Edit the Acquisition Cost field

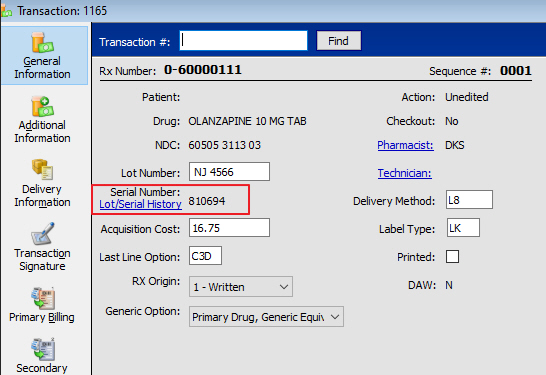229,228
